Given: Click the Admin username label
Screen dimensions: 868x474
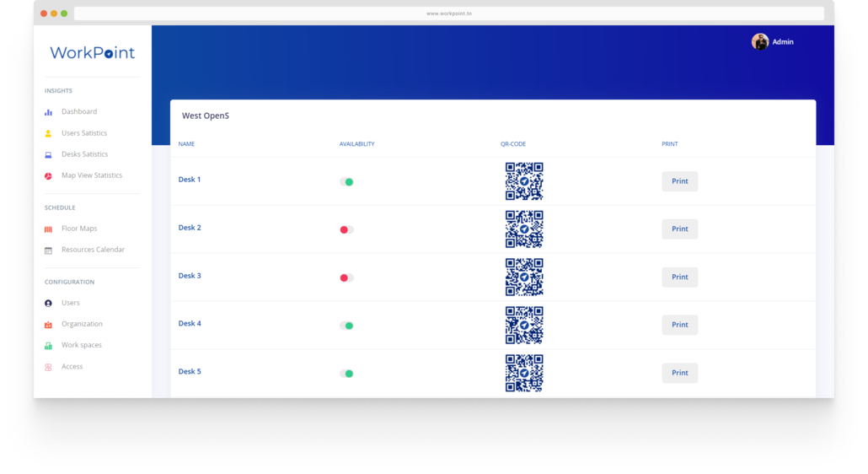Looking at the screenshot, I should click(783, 41).
